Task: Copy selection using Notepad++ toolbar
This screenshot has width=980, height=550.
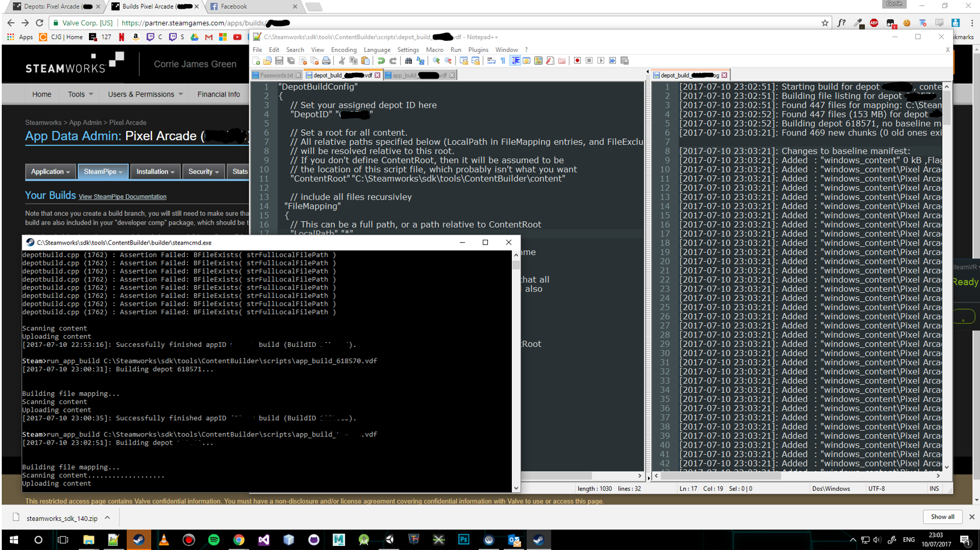Action: tap(354, 61)
